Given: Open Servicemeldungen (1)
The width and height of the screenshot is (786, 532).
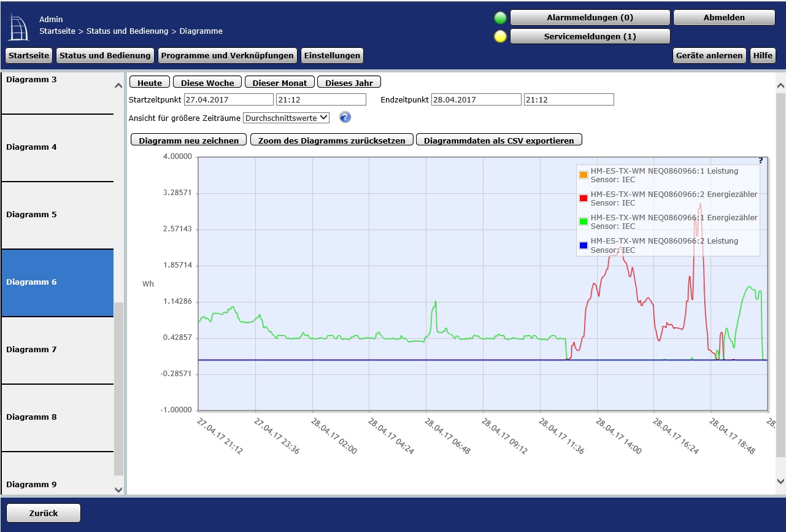Looking at the screenshot, I should (x=590, y=37).
